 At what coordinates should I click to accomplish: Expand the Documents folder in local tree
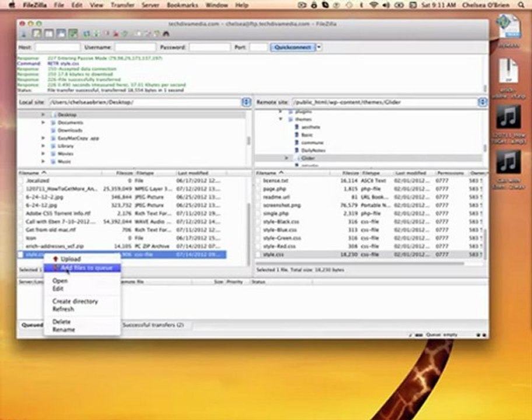pos(43,123)
